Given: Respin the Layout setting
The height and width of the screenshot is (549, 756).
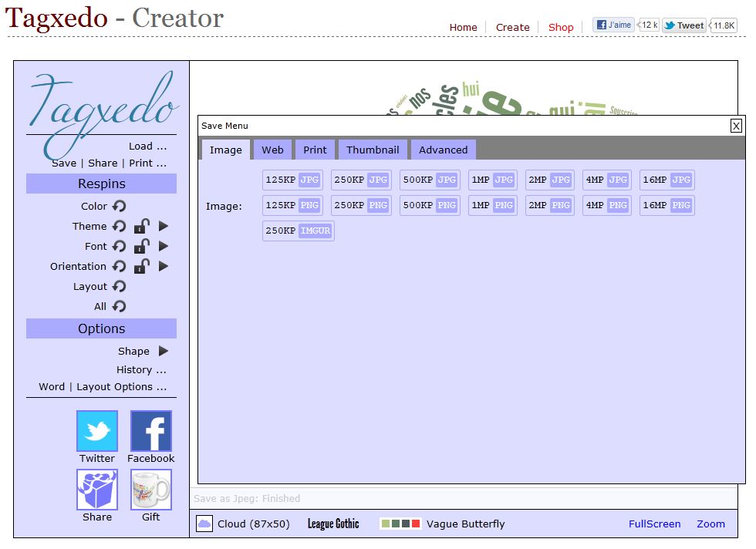Looking at the screenshot, I should click(119, 286).
